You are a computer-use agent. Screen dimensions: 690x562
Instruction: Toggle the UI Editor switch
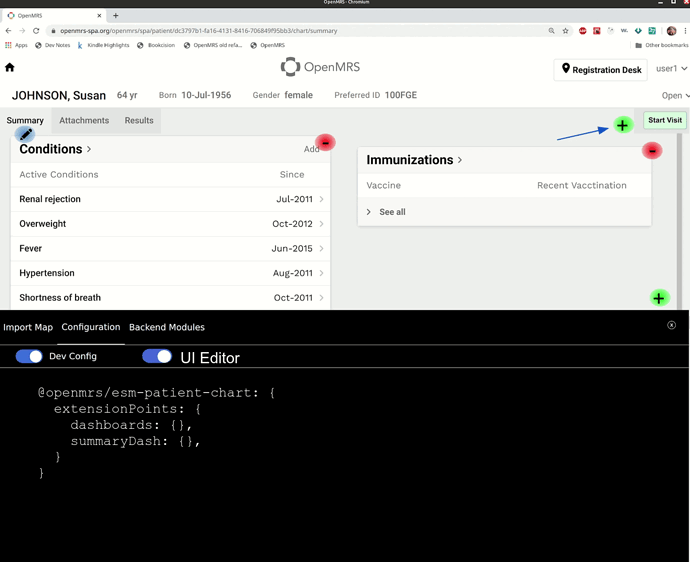pos(157,356)
